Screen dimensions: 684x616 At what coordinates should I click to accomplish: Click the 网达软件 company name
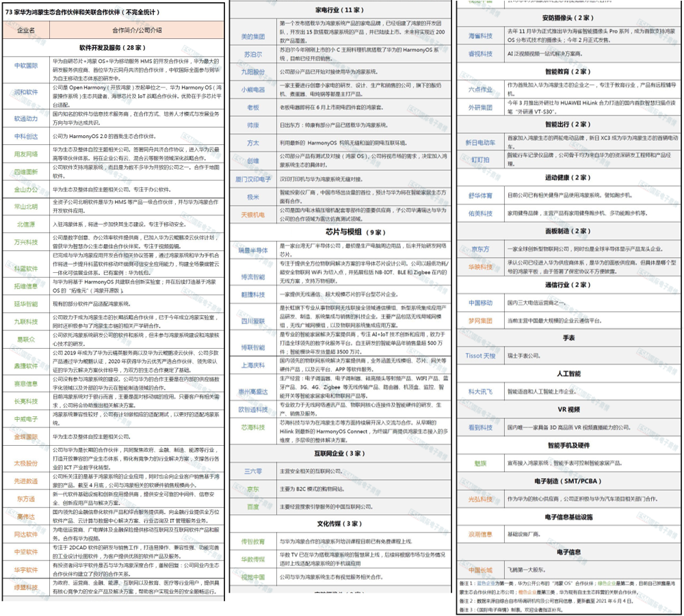(26, 535)
